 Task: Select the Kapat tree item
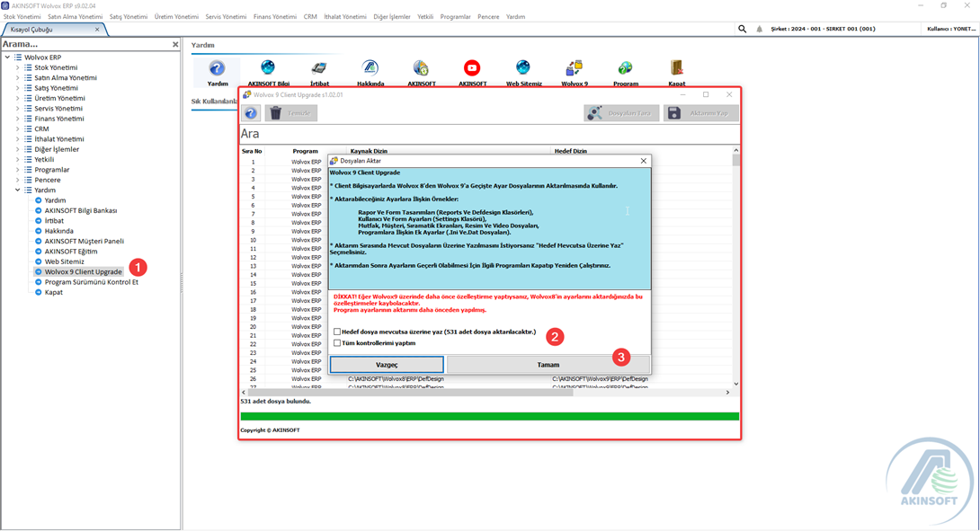point(53,292)
